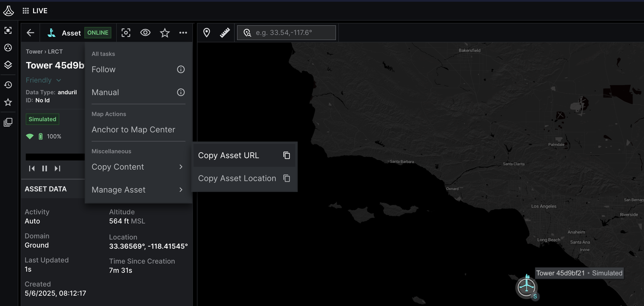Click the playback progress bar

point(54,156)
